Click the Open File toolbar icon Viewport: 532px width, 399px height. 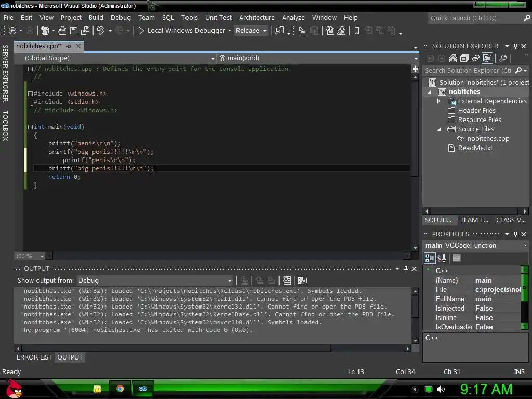pos(62,31)
